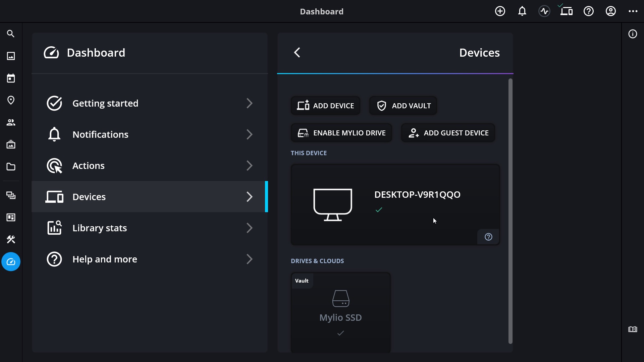Open the Calendar view icon in sidebar

[x=11, y=78]
